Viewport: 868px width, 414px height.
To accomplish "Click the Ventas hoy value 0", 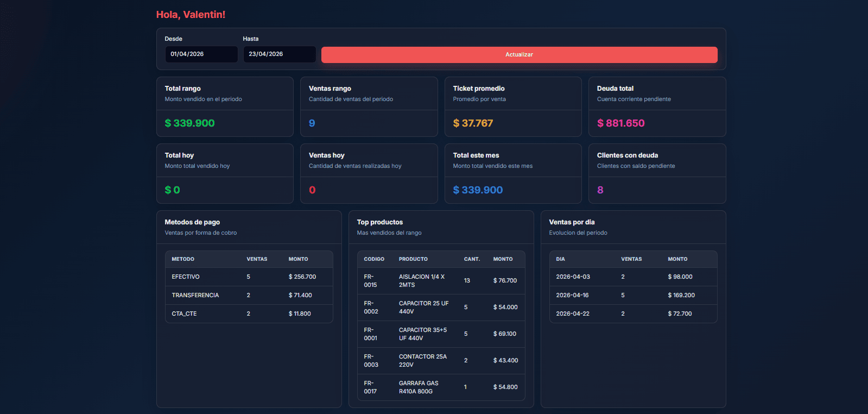I will (312, 190).
